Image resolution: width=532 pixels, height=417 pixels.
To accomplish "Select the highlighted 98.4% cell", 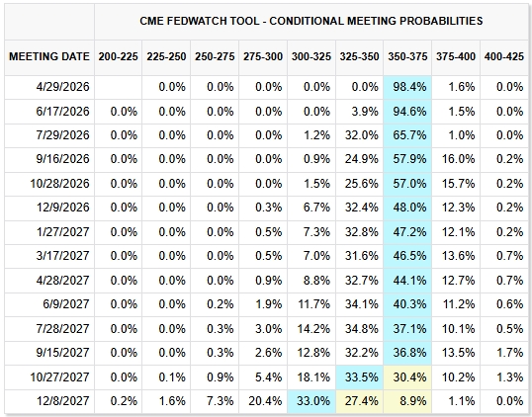I will pos(407,87).
